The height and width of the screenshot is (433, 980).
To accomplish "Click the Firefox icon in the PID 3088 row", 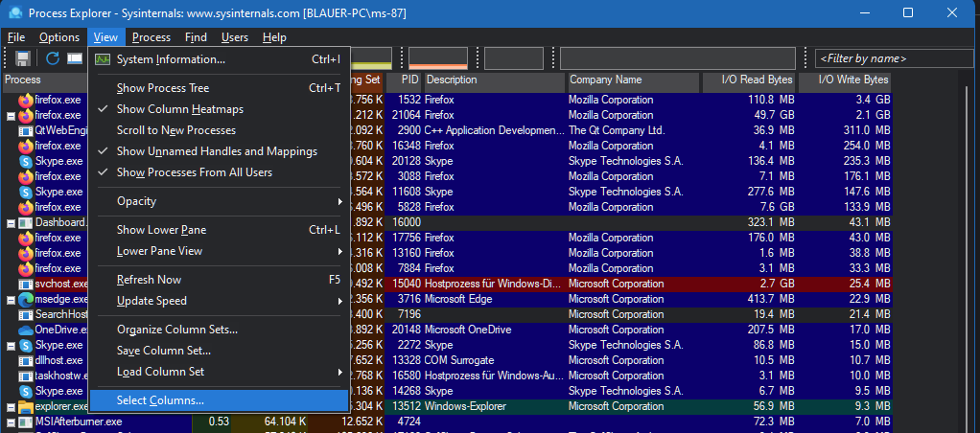I will (x=26, y=177).
